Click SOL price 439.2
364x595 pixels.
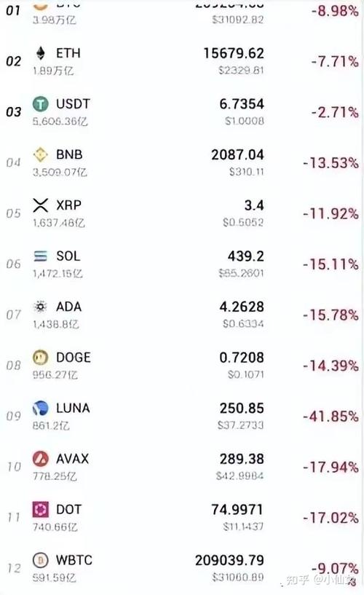(x=246, y=256)
